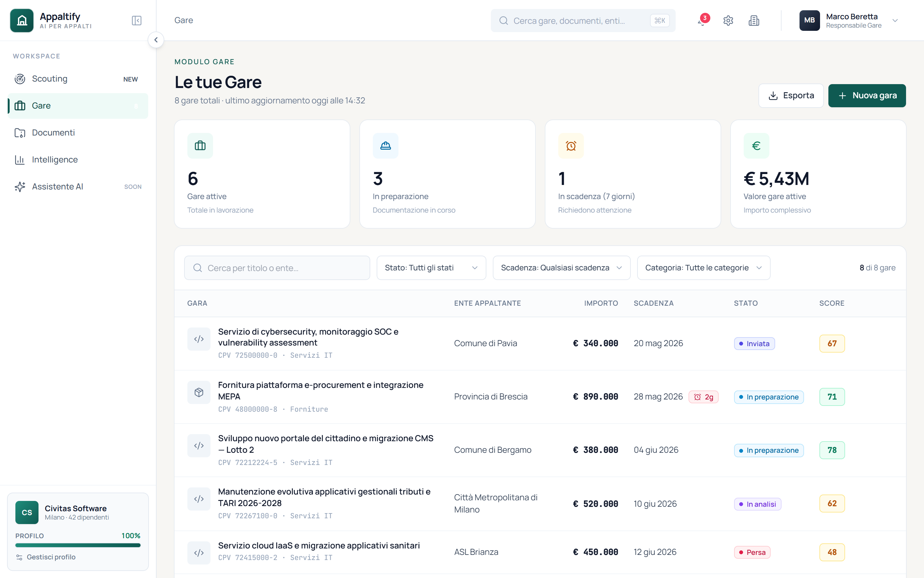Click the score 71 badge
Viewport: 924px width, 578px height.
tap(832, 397)
